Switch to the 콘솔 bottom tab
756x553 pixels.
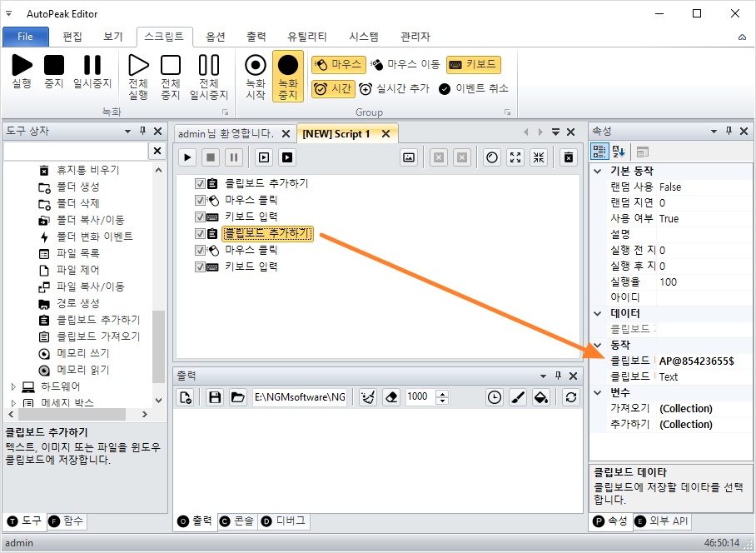[236, 521]
